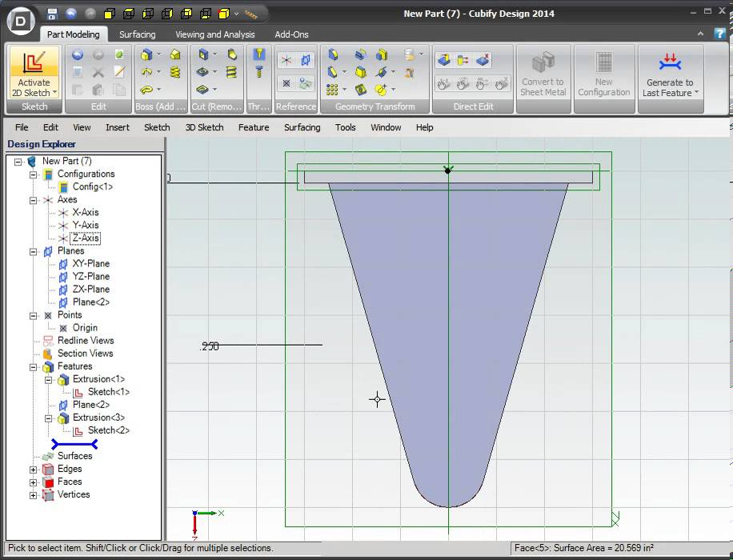733x560 pixels.
Task: Select the Revolve Cut tool
Action: coord(202,72)
